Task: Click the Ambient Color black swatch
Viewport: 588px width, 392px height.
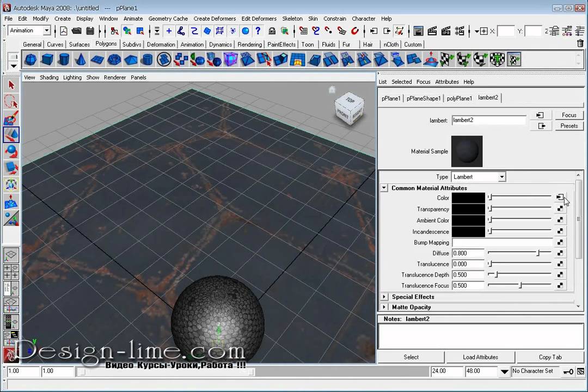Action: coord(468,220)
